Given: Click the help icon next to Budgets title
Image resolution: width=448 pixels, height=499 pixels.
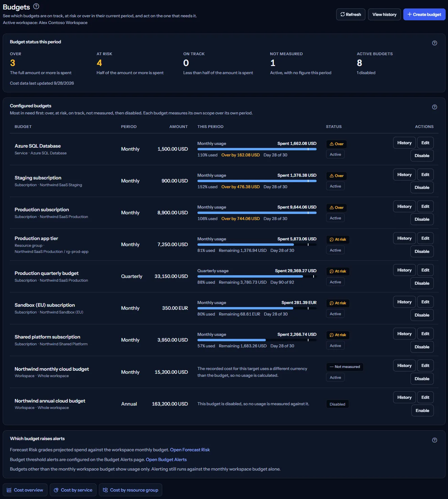Looking at the screenshot, I should pos(36,6).
